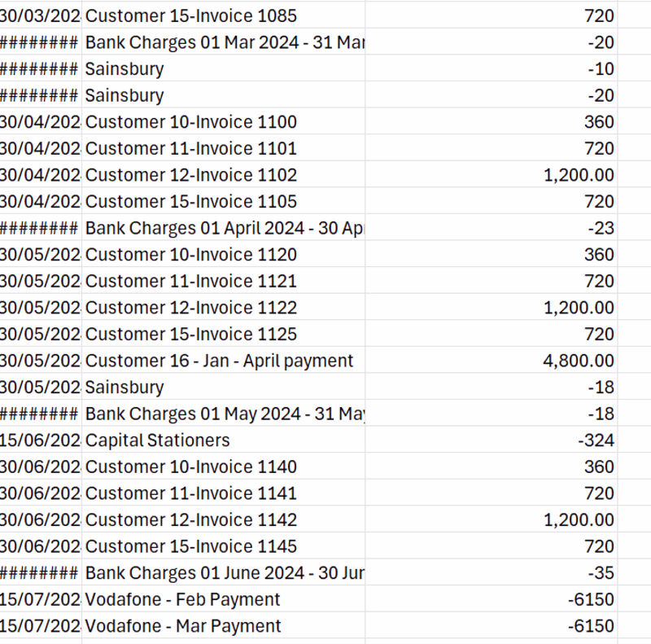
Task: Click the Bank Charges 01 Mar 2024 cell
Action: [x=224, y=42]
